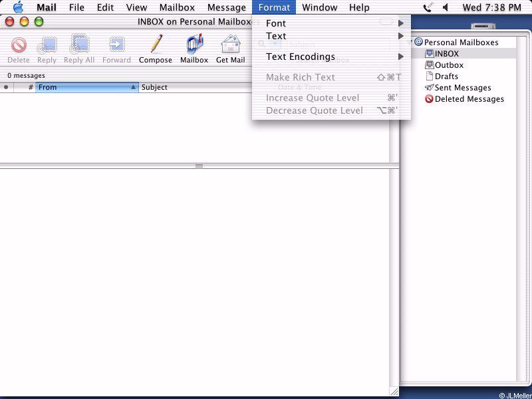Open the Mail application menu
The image size is (532, 399).
[47, 7]
